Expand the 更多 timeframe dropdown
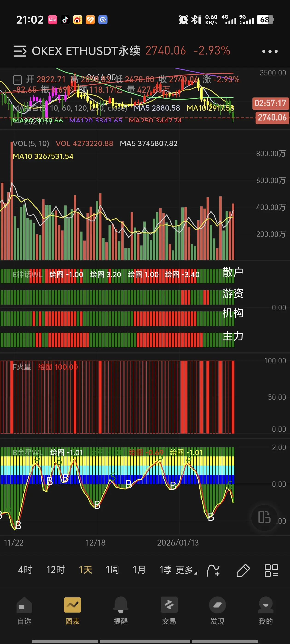Image resolution: width=290 pixels, height=644 pixels. click(x=186, y=570)
